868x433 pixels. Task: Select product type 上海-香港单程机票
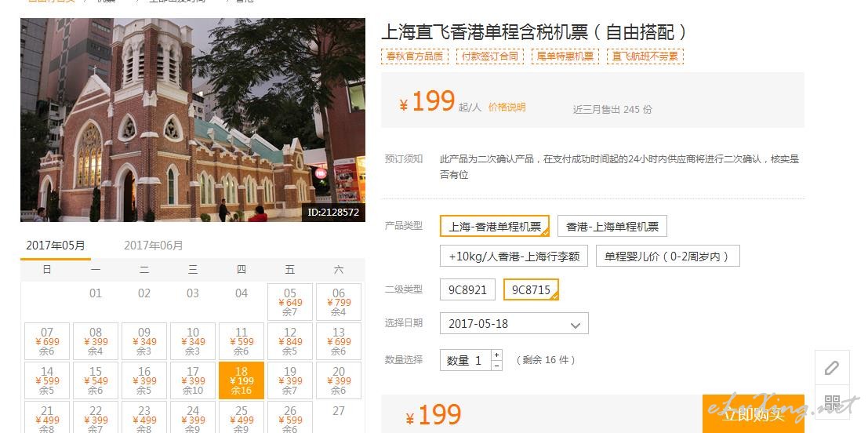coord(494,226)
